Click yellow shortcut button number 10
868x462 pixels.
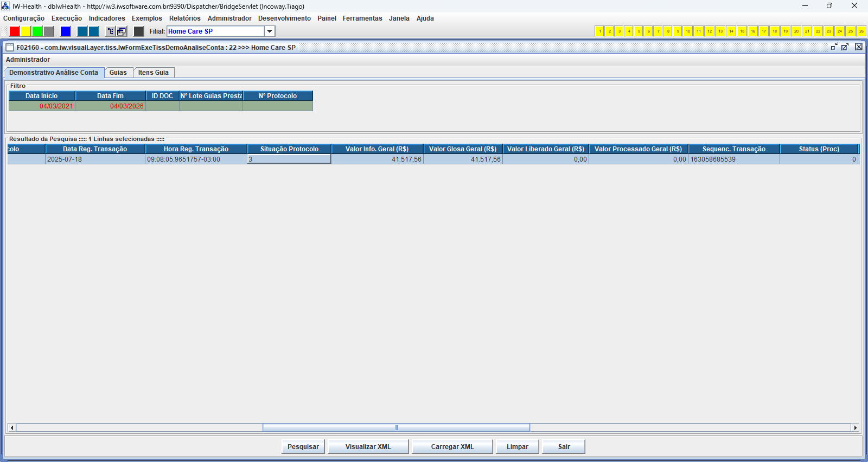[x=687, y=31]
